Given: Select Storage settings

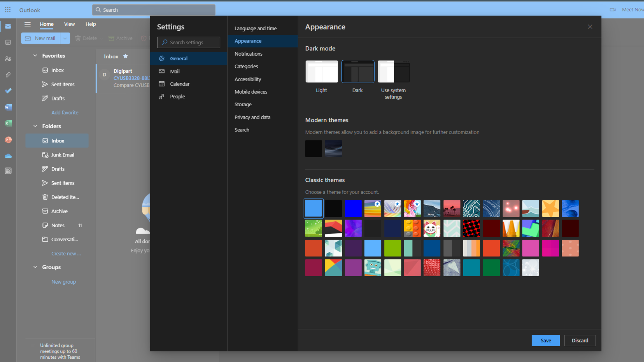Looking at the screenshot, I should point(262,105).
